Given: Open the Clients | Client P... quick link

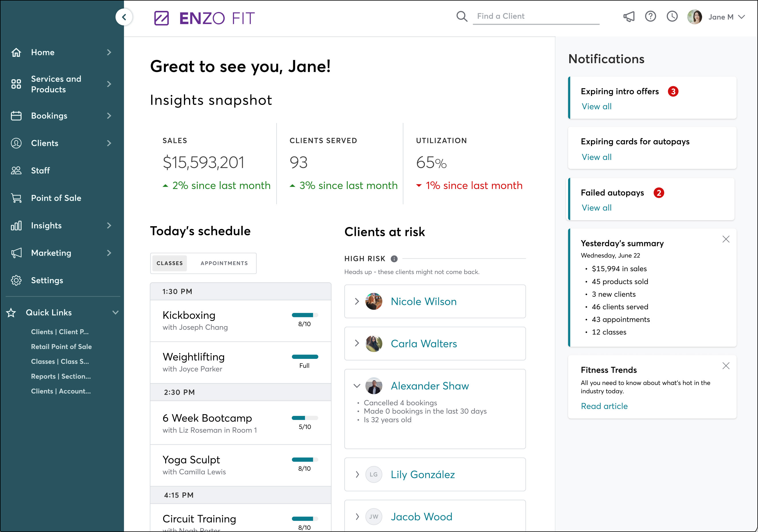Looking at the screenshot, I should point(60,332).
